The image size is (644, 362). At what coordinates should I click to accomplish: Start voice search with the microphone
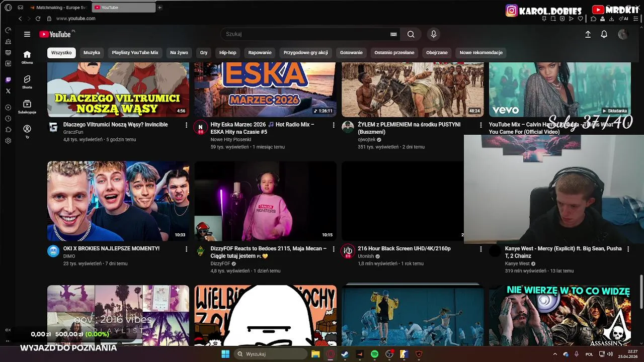434,34
